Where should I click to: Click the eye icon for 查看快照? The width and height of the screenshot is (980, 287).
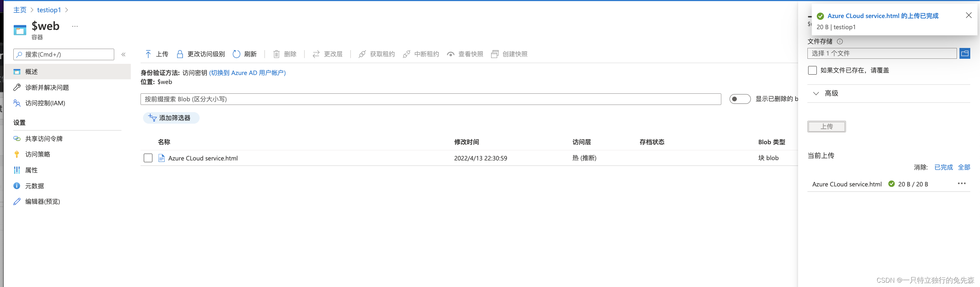pos(450,54)
